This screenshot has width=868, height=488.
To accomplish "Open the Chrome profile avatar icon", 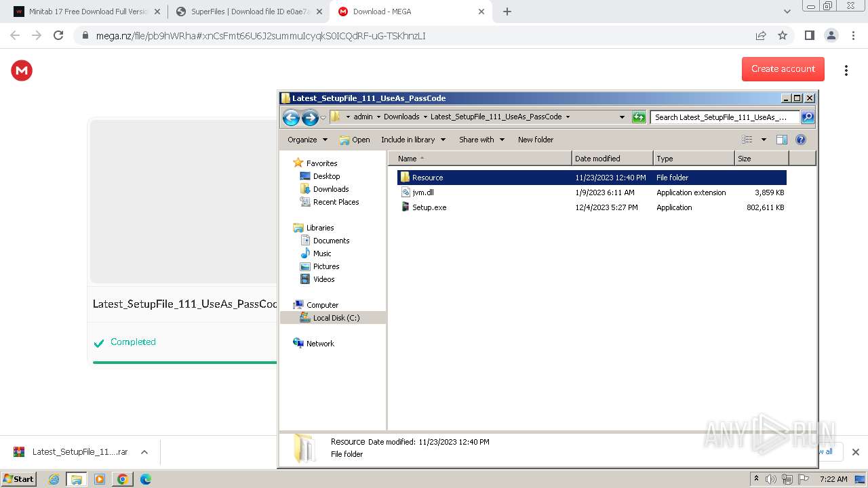I will [831, 35].
